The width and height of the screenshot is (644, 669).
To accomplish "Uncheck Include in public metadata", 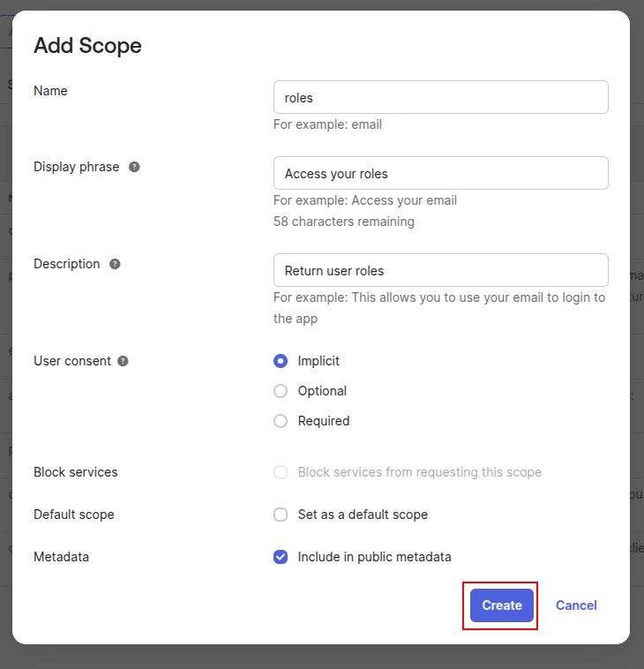I will coord(281,557).
